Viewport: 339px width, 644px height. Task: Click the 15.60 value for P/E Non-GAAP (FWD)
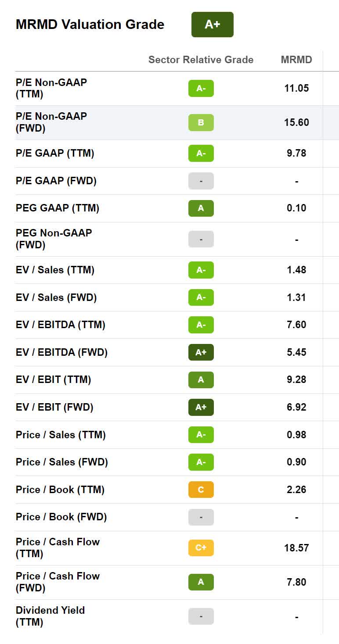point(296,122)
